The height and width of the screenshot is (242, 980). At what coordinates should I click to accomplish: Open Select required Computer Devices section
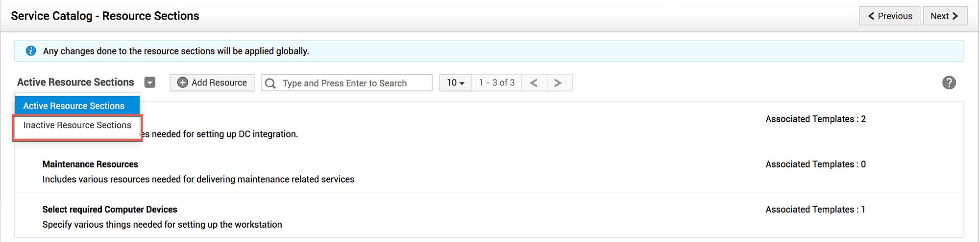pos(110,210)
